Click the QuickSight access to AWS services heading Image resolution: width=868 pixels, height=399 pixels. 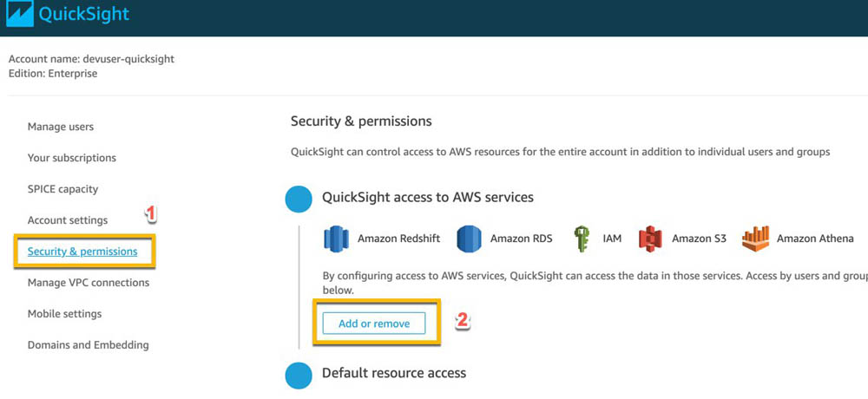[x=428, y=197]
